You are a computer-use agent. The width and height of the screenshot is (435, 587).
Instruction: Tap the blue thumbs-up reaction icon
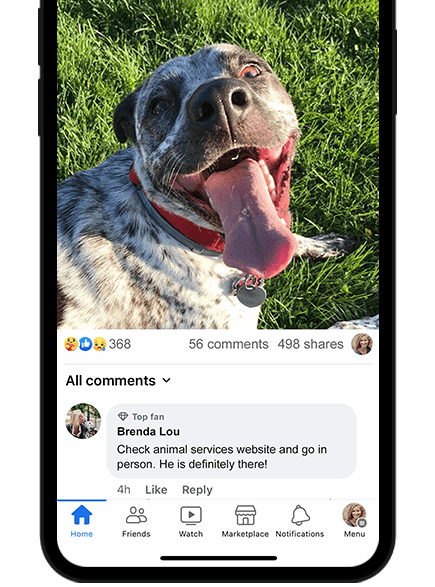[x=86, y=344]
